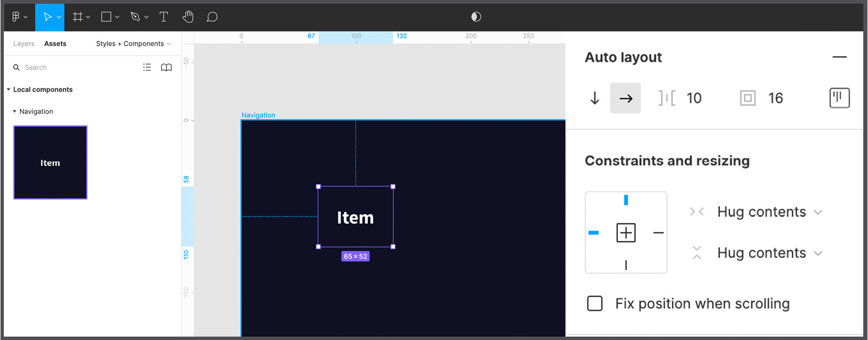Viewport: 868px width, 340px height.
Task: Expand Frame tool options chevron
Action: [x=88, y=17]
